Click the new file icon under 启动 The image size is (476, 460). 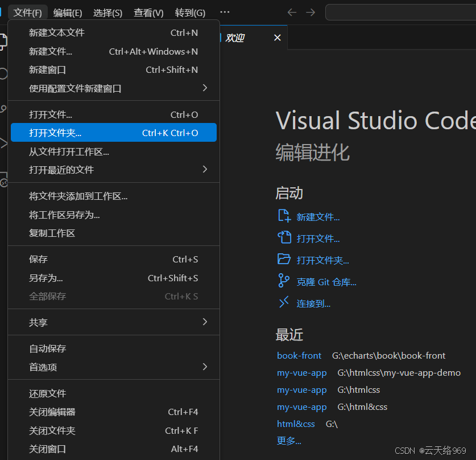284,216
